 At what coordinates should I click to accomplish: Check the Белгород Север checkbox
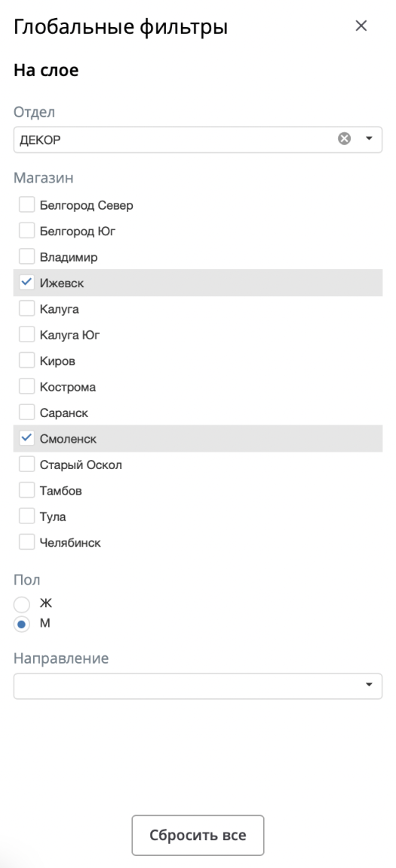tap(26, 205)
